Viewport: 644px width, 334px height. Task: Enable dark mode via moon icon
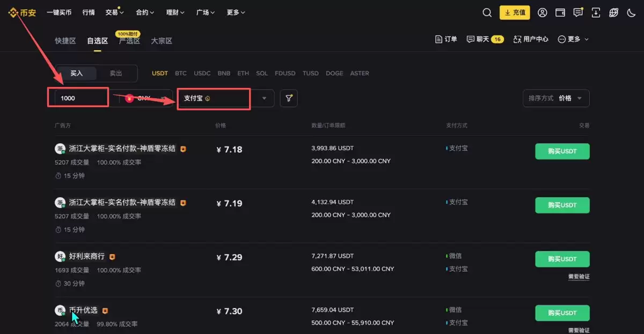point(632,12)
